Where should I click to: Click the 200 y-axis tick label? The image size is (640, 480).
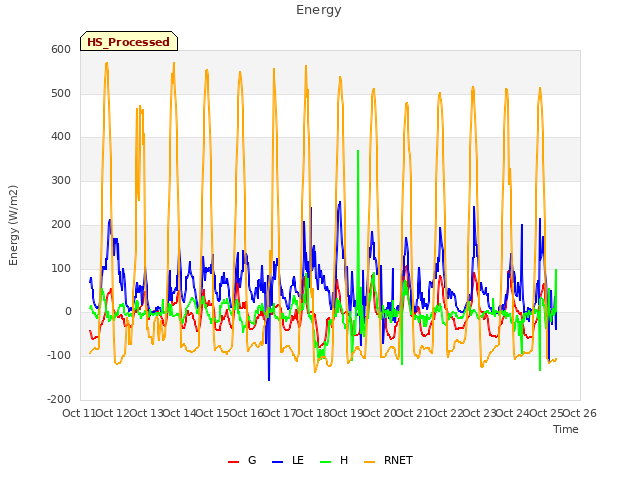point(61,224)
